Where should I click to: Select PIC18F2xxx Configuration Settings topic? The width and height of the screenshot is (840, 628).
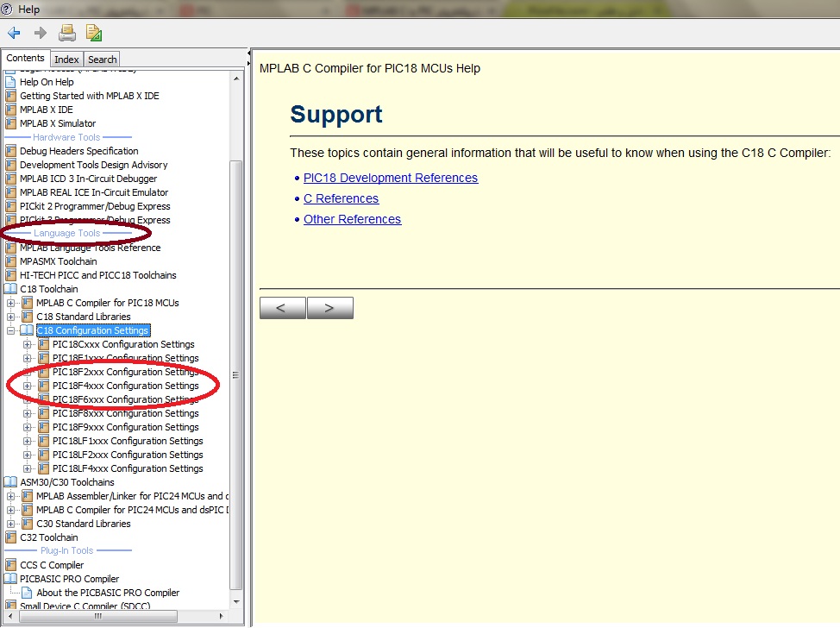click(125, 372)
